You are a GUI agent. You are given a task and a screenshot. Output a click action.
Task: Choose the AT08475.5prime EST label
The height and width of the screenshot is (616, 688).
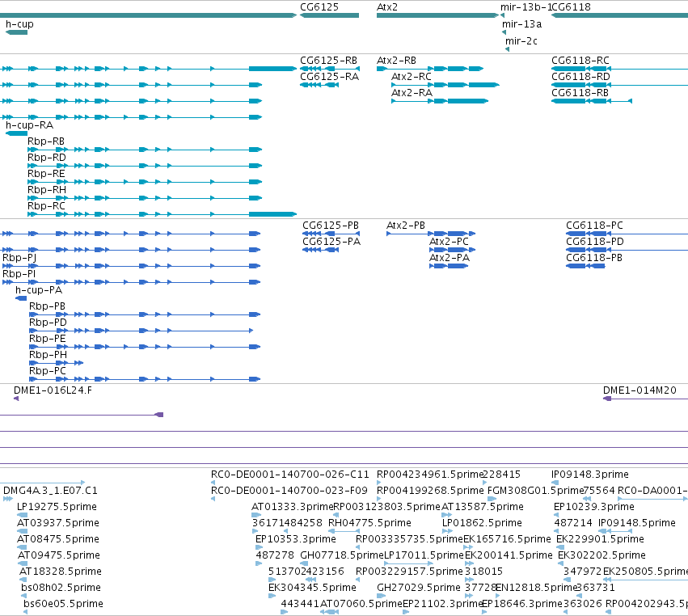point(58,540)
